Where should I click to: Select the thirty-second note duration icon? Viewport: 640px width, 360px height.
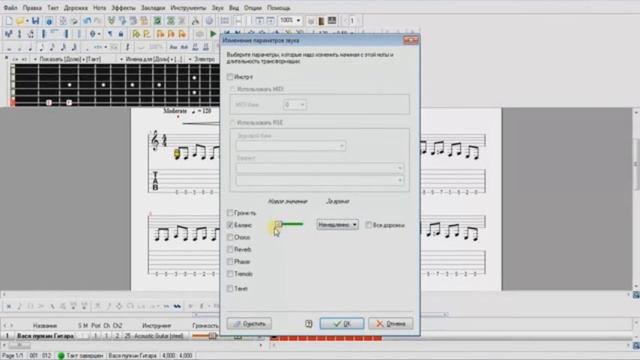(x=63, y=48)
